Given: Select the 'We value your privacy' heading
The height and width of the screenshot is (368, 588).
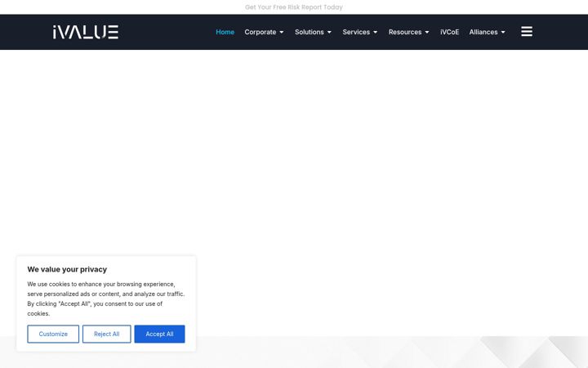Looking at the screenshot, I should 67,269.
